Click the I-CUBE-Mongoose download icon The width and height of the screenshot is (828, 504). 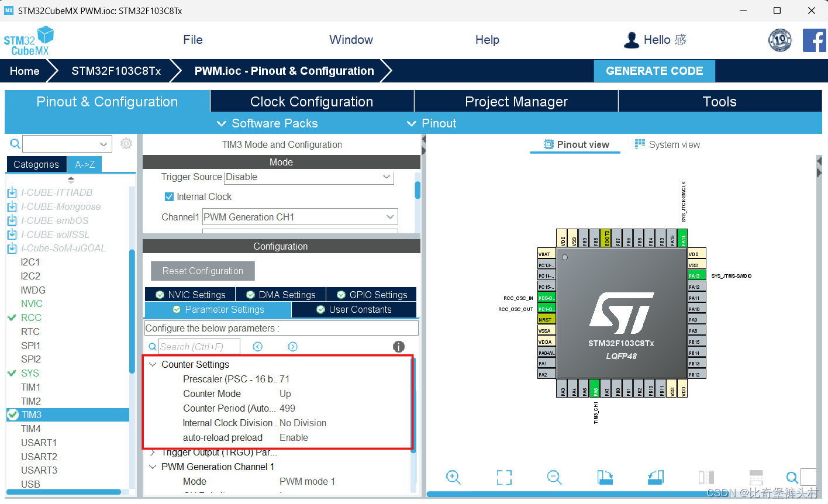(12, 206)
